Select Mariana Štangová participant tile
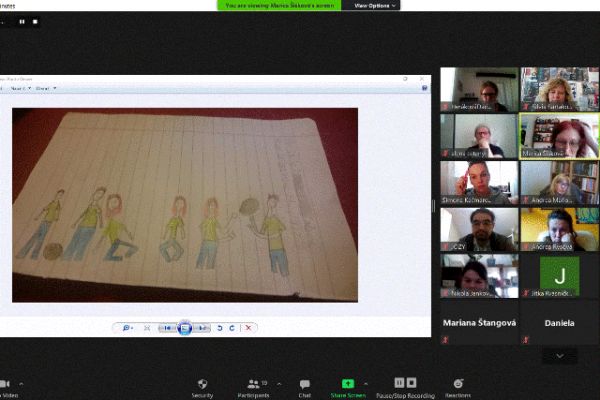 click(x=479, y=324)
